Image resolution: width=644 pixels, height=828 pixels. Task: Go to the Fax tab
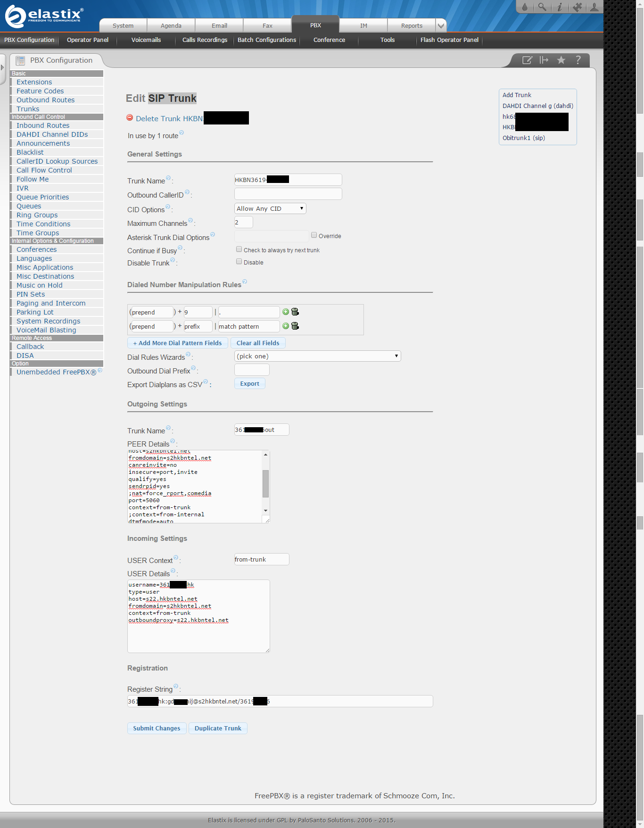pos(267,25)
